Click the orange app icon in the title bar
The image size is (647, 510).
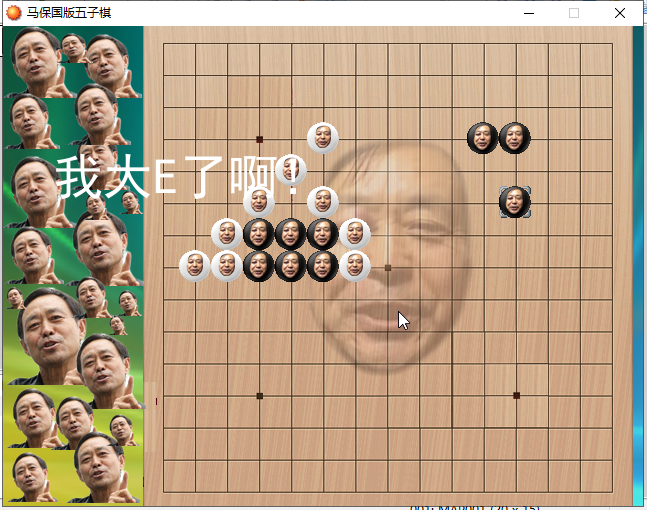click(14, 13)
